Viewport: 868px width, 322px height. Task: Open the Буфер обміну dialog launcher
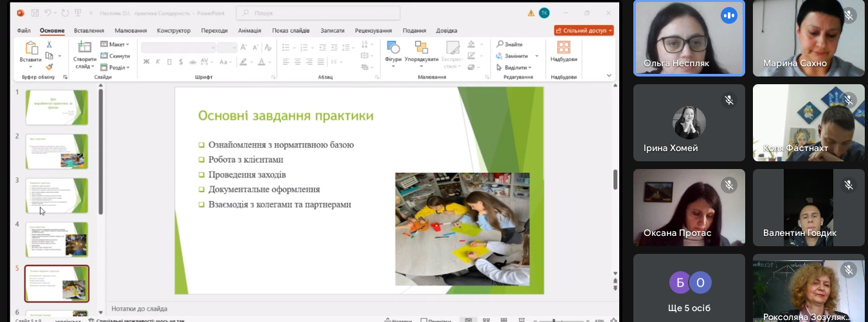65,77
